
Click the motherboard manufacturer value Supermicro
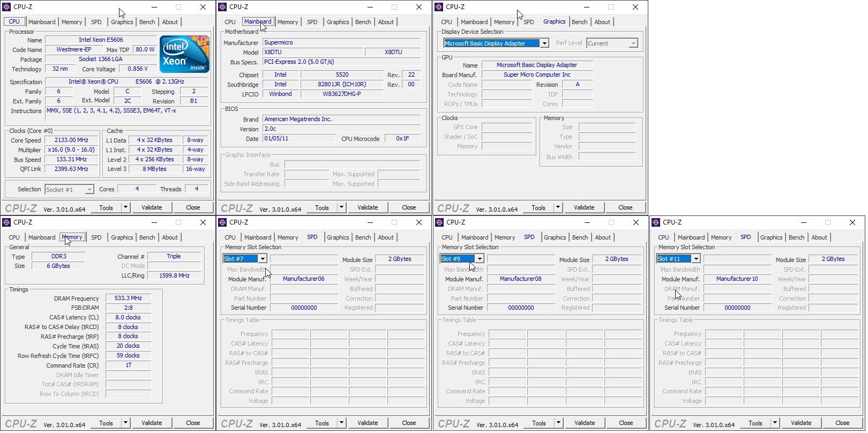341,43
